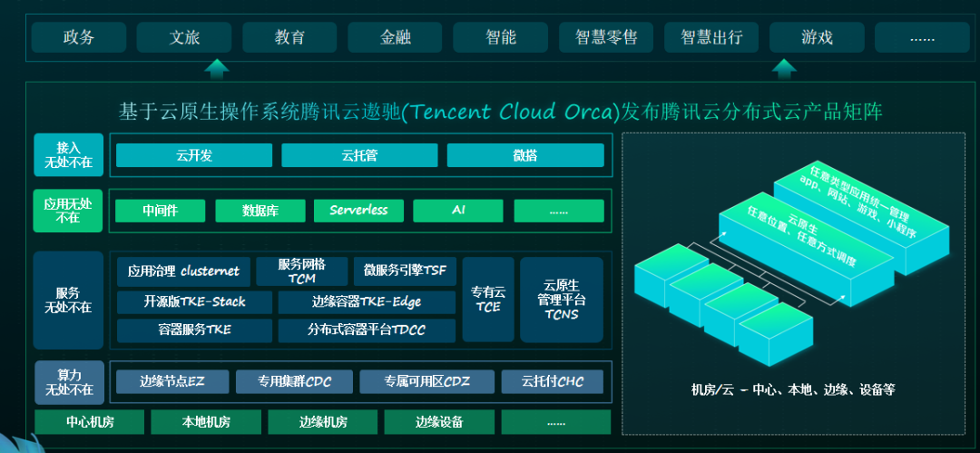Click the 机房/云 caption text
The image size is (980, 453).
(793, 389)
